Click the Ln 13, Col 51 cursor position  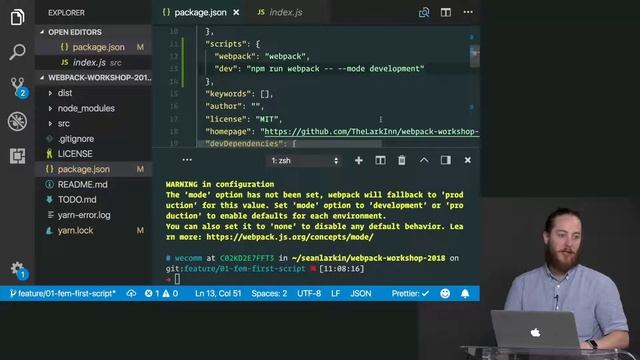click(x=218, y=293)
